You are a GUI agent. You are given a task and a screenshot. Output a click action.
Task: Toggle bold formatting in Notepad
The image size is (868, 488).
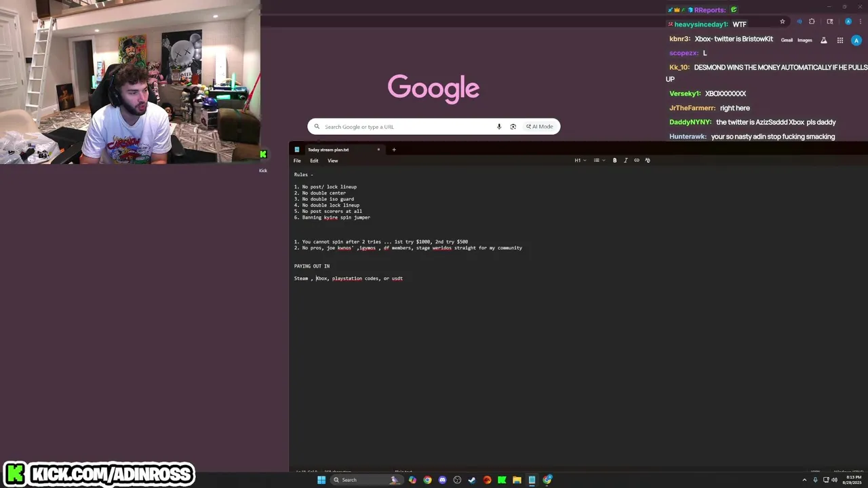coord(615,161)
